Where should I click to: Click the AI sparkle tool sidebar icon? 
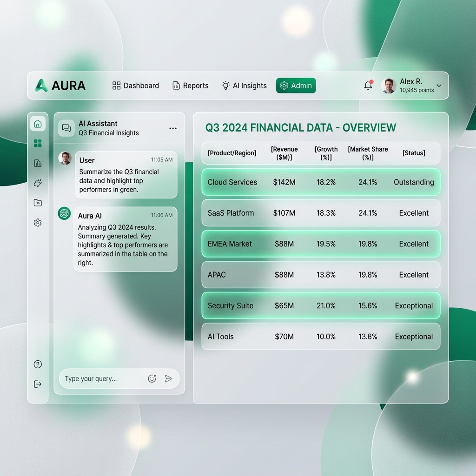click(x=38, y=183)
